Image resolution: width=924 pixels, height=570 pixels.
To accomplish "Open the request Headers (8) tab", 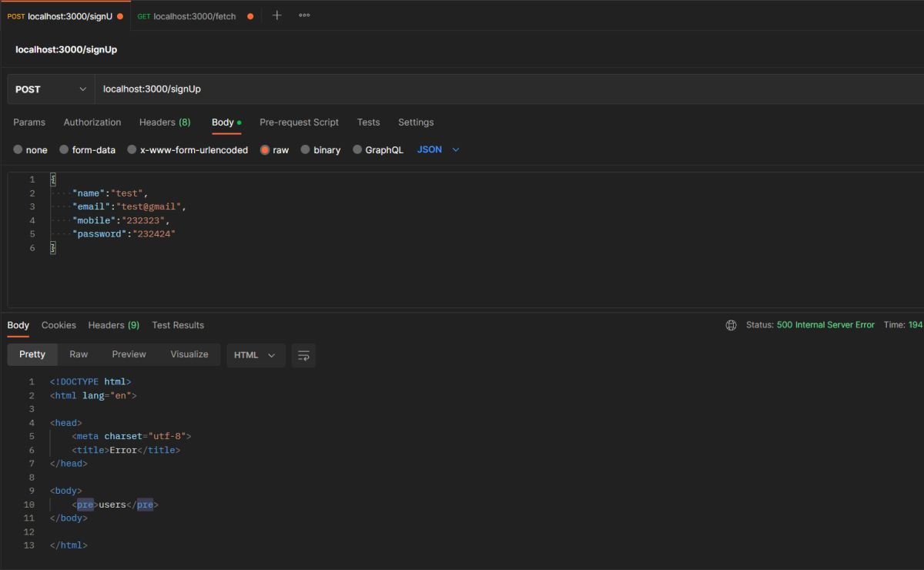I will pos(165,122).
